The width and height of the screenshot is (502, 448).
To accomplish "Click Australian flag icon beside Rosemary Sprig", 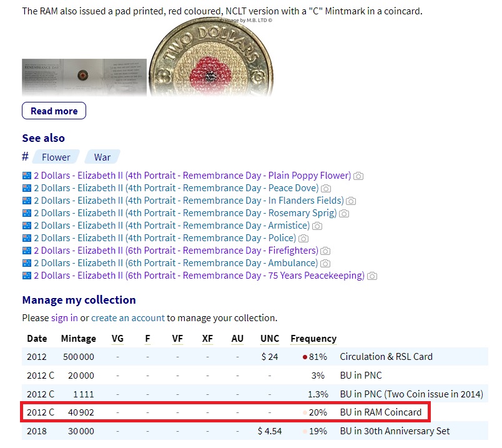I will point(27,213).
